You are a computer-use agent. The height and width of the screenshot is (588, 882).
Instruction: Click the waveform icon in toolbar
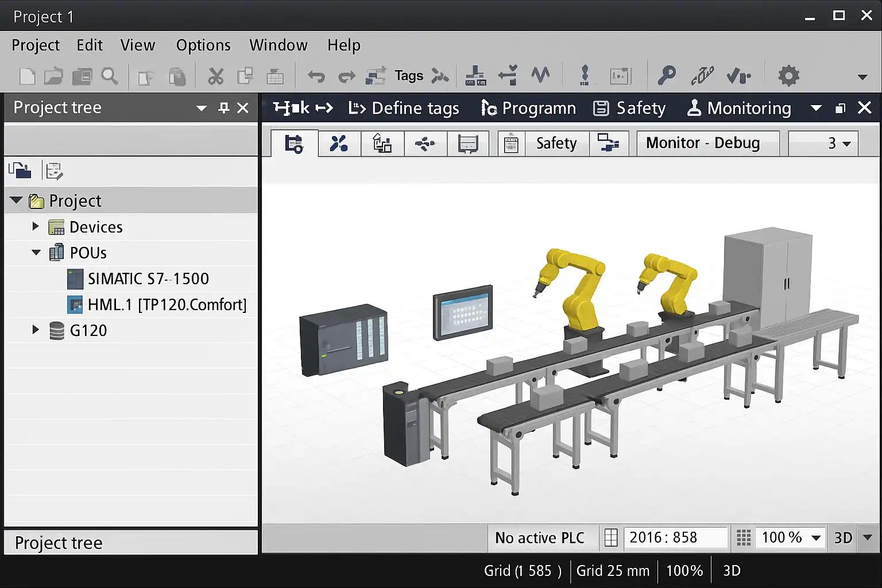(x=540, y=75)
